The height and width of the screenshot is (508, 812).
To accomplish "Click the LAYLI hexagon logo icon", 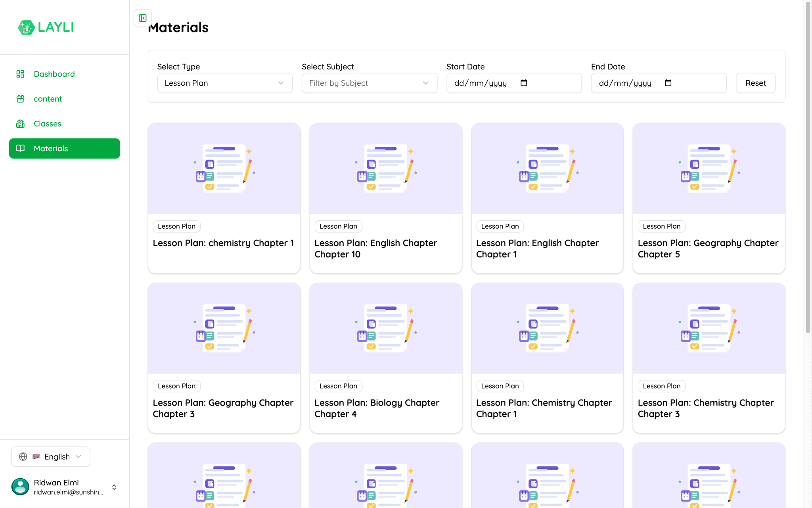I will tap(26, 27).
